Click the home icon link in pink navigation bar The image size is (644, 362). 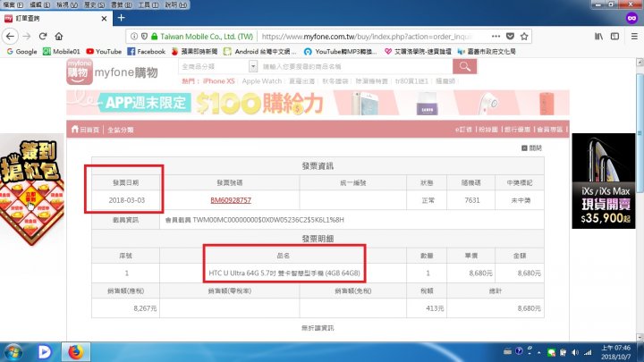(86, 130)
